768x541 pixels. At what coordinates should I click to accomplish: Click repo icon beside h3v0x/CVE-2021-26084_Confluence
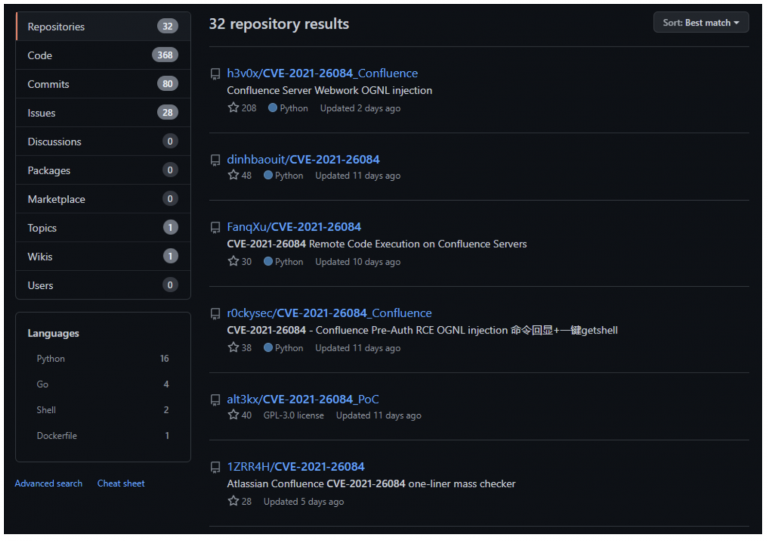(215, 74)
